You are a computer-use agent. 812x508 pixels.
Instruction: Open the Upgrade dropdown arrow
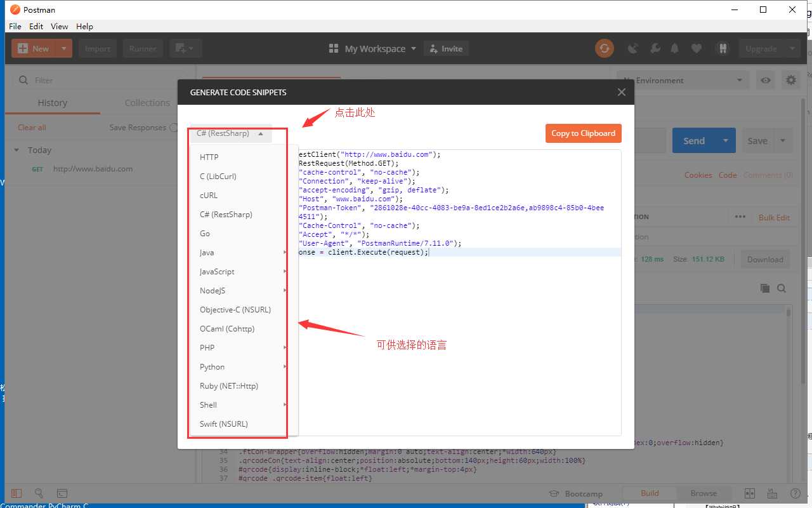pyautogui.click(x=792, y=48)
